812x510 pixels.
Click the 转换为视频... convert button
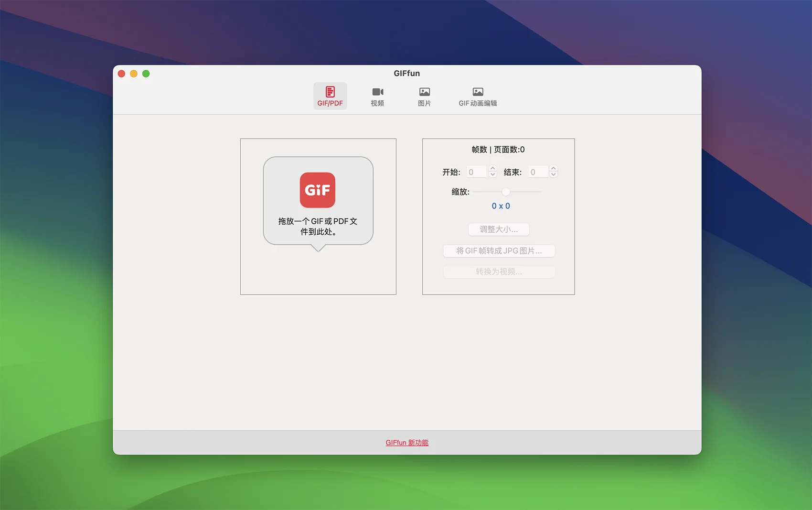click(499, 271)
